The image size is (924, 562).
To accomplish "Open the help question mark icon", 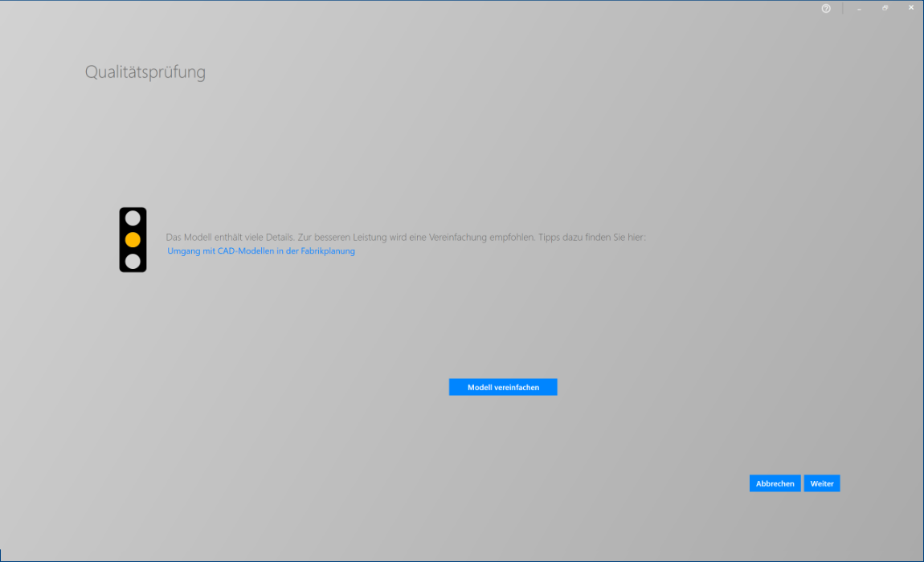I will click(826, 8).
